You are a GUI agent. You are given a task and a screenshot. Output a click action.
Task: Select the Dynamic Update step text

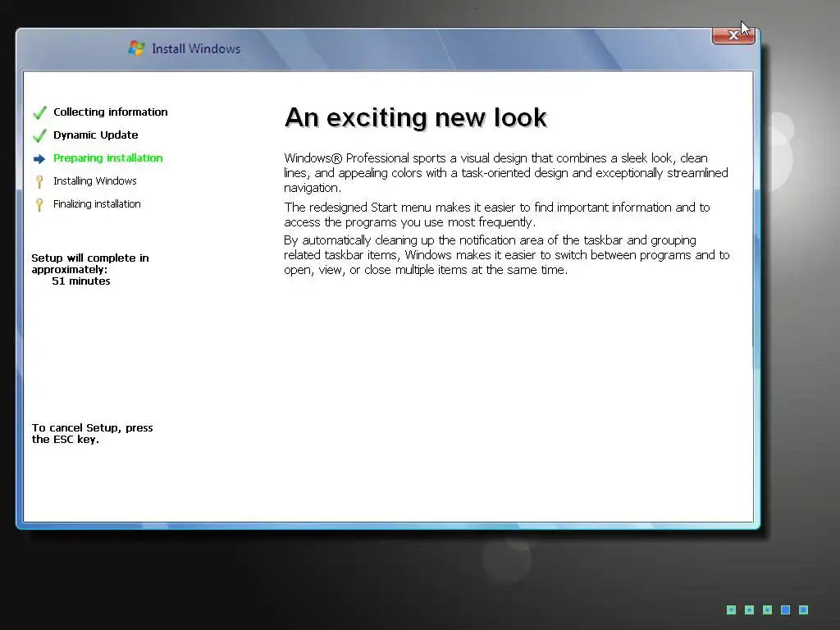(x=96, y=135)
